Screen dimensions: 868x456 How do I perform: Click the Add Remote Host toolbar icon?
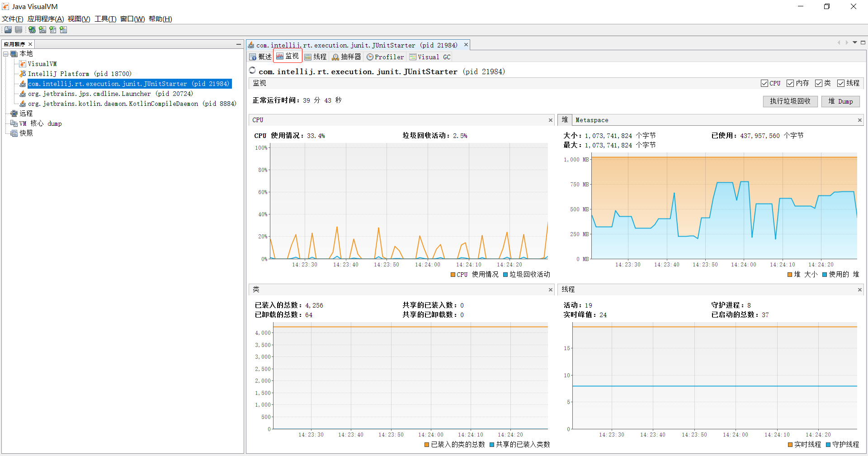32,30
